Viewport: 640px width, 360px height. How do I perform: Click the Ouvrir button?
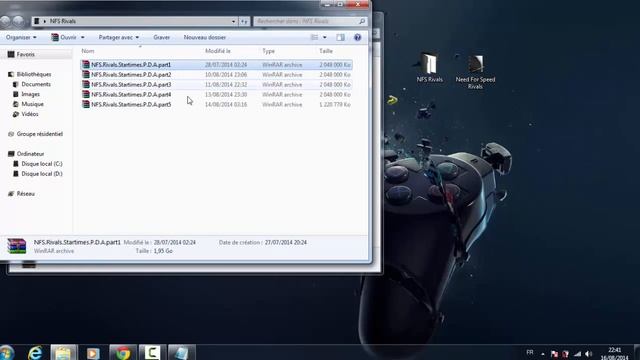[x=64, y=37]
